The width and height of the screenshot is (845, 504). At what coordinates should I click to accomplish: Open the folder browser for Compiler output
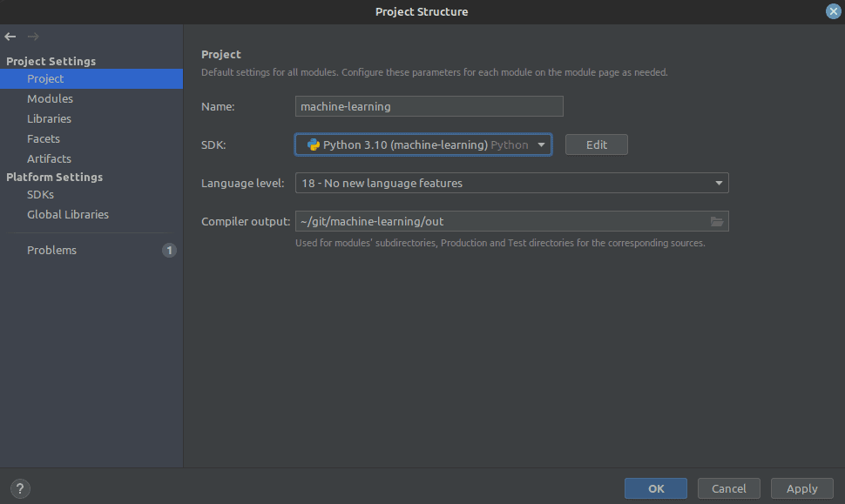coord(718,221)
